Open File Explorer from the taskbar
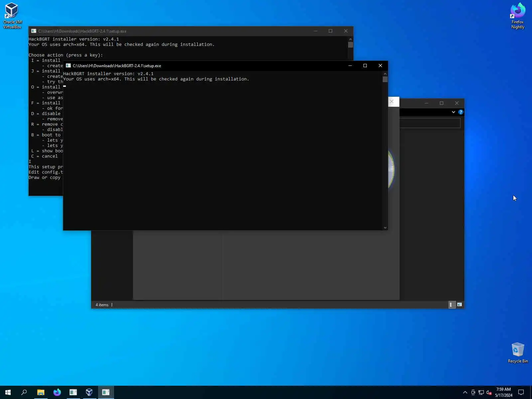The image size is (532, 399). [x=41, y=392]
